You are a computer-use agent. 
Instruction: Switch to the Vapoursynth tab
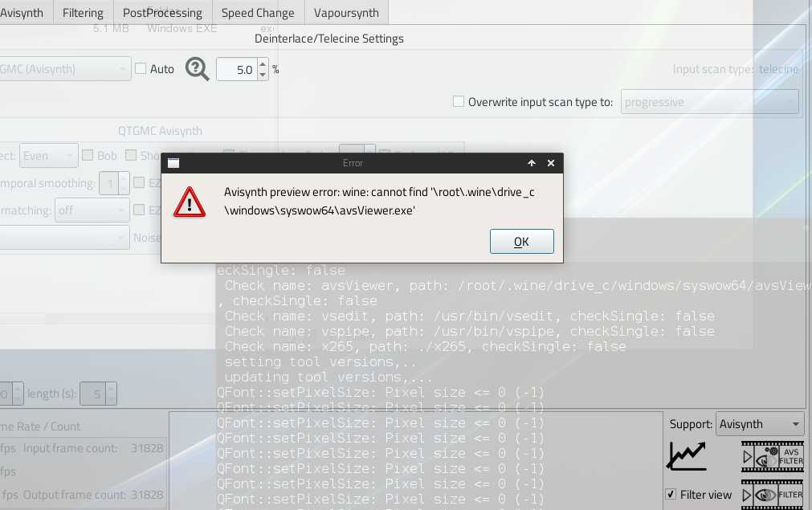point(346,12)
